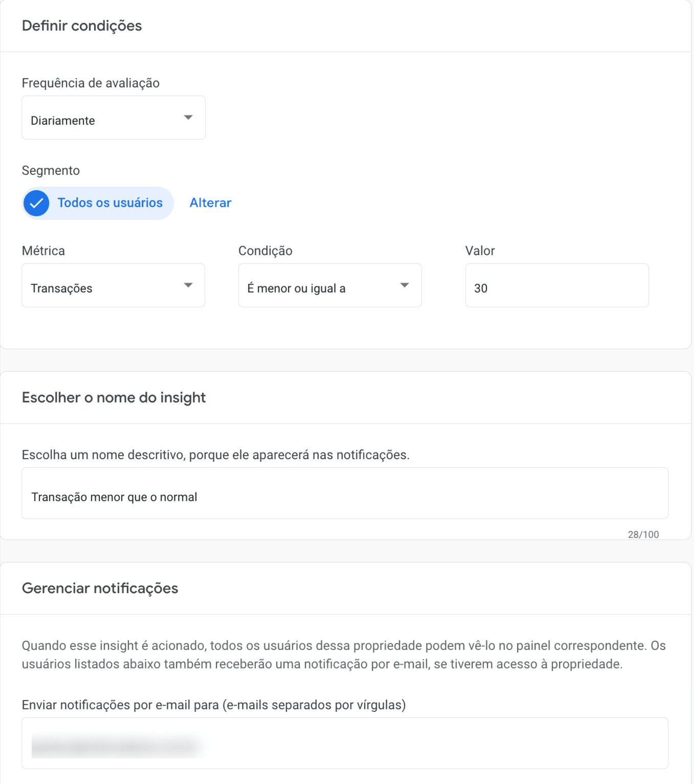Click the 28/100 character counter
This screenshot has width=694, height=784.
click(x=643, y=534)
